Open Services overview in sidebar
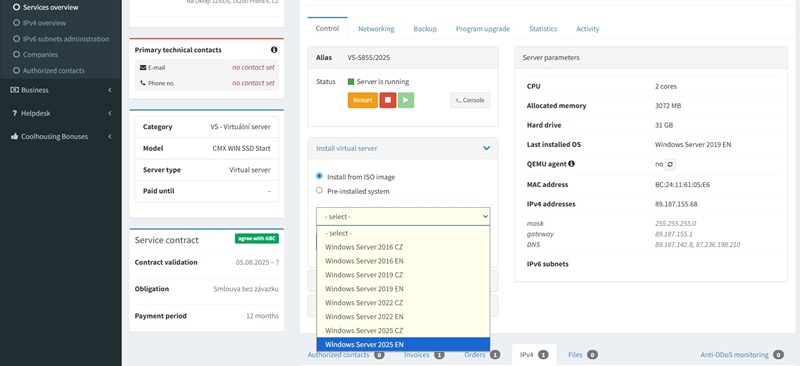800x366 pixels. [51, 7]
